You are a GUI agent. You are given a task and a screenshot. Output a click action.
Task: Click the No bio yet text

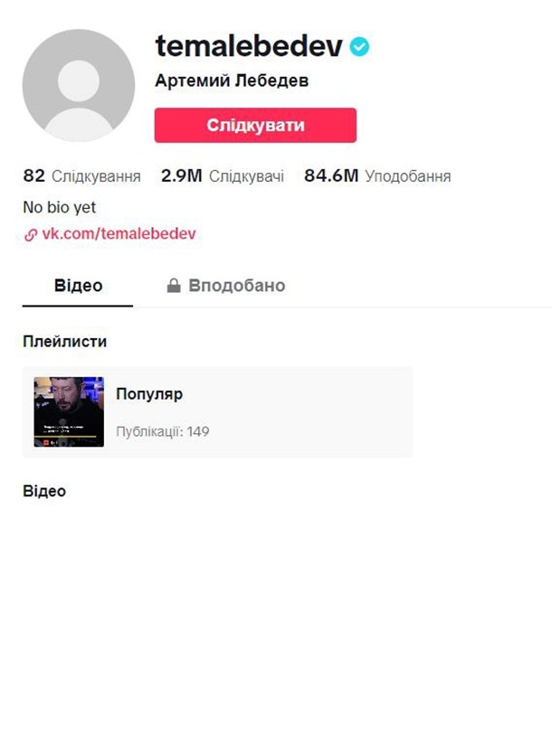tap(60, 207)
